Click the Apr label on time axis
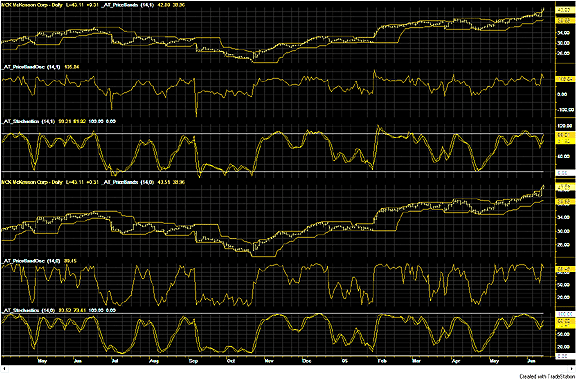 455,361
